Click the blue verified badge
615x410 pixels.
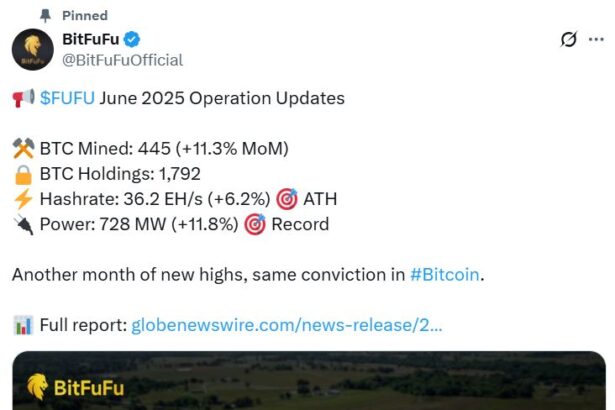coord(133,39)
